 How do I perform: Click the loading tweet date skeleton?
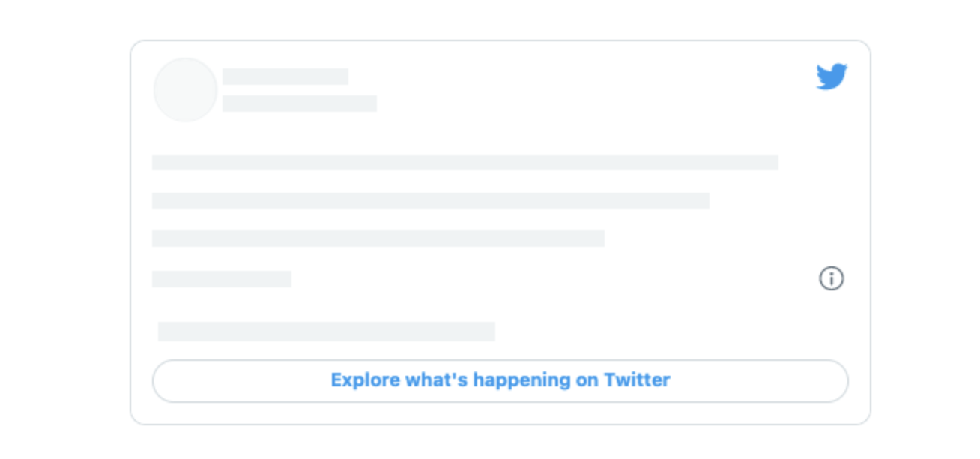pos(221,279)
